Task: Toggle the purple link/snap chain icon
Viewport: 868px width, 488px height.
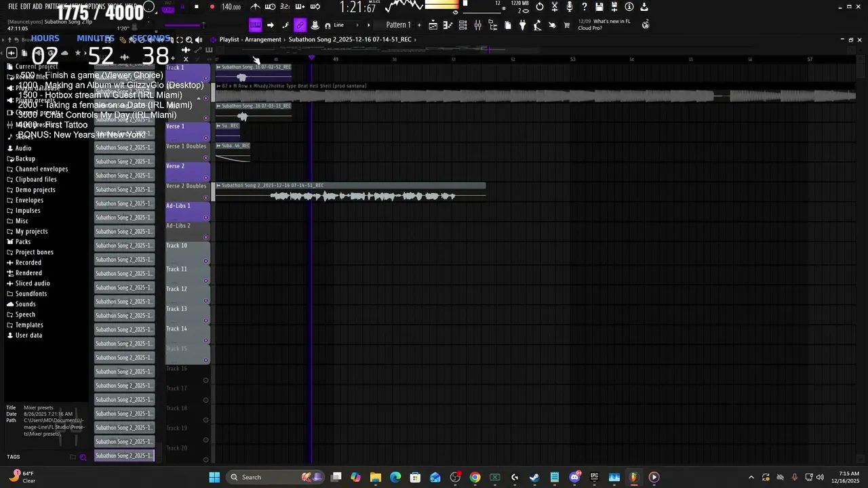Action: [300, 25]
